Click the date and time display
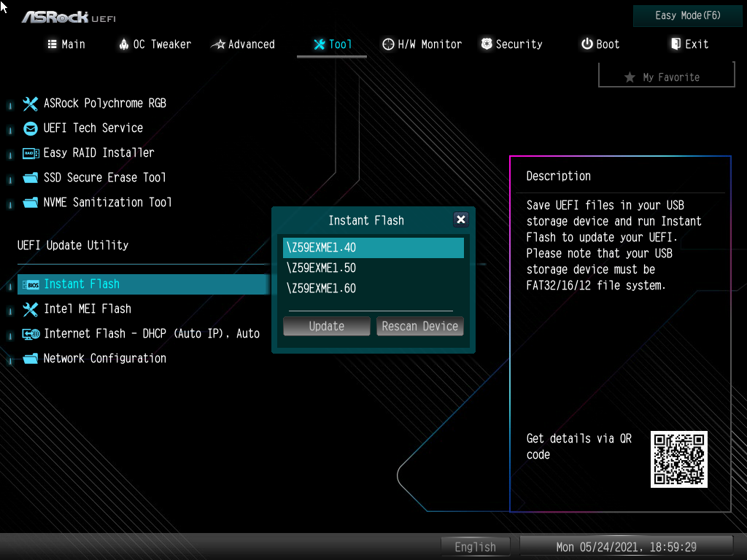This screenshot has width=747, height=560. (627, 547)
